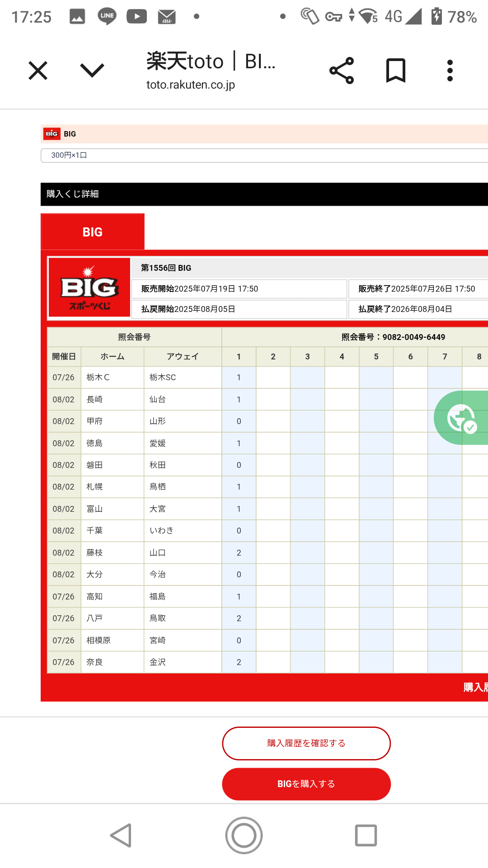Expand the tab's down chevron
Screen dimensions: 488x868
(x=92, y=71)
